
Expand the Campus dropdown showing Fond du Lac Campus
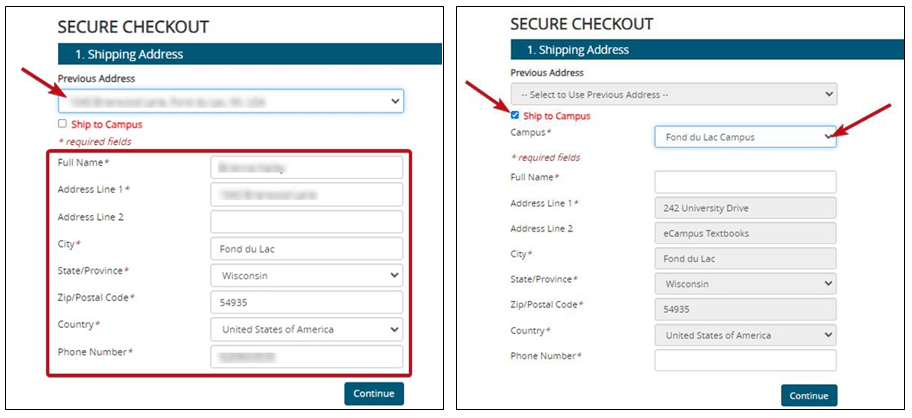tap(745, 137)
